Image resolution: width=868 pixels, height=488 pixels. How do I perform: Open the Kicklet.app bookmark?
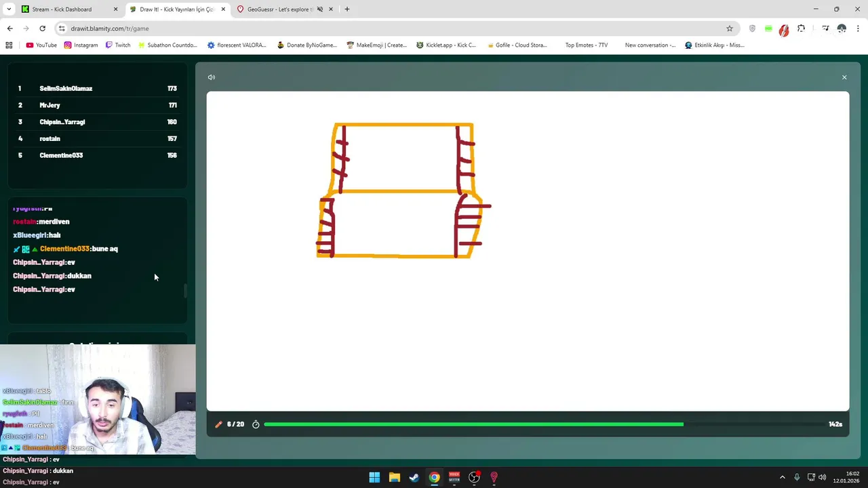click(x=446, y=45)
